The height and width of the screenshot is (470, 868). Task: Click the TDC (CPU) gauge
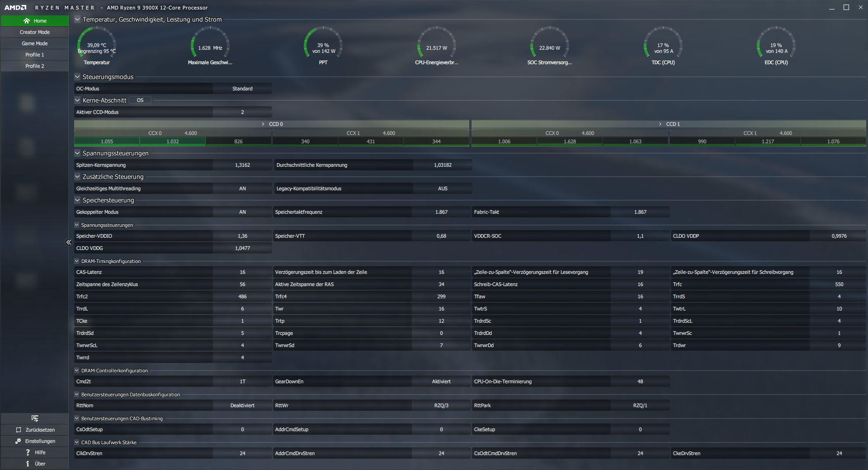[663, 46]
